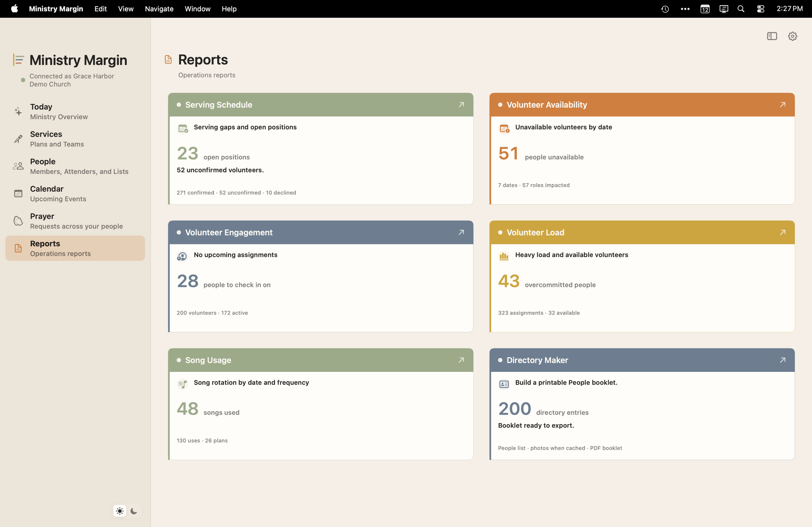Go to People Members, Attenders, and Lists
The height and width of the screenshot is (527, 812).
pos(75,166)
